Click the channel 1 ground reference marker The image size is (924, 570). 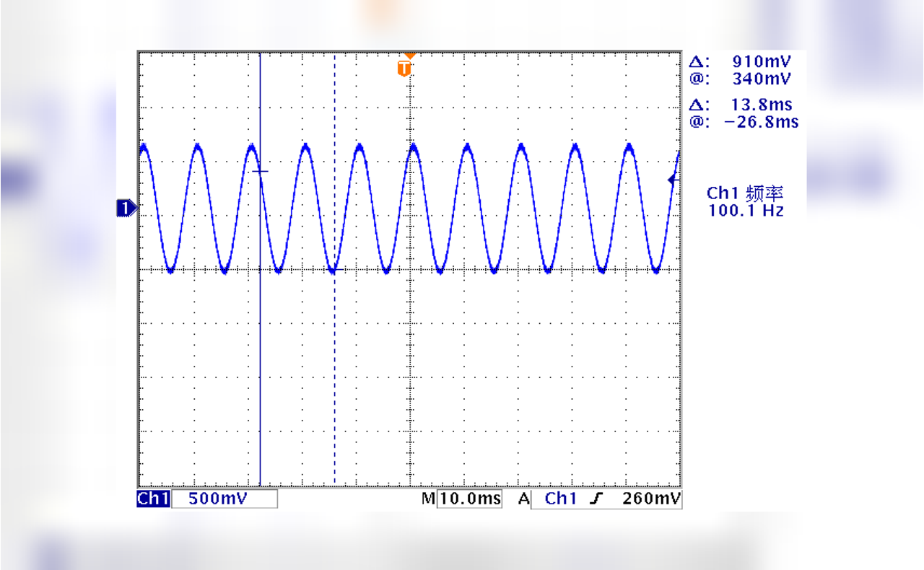coord(127,207)
